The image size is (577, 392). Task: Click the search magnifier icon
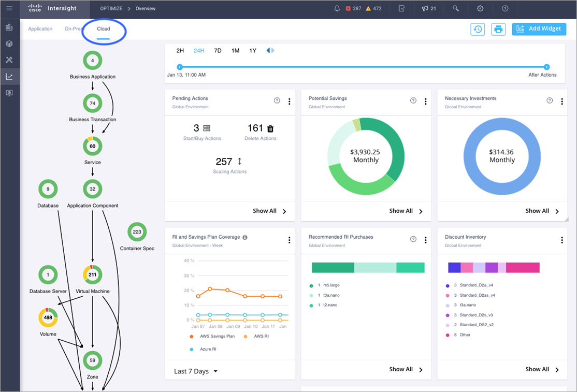[x=456, y=8]
